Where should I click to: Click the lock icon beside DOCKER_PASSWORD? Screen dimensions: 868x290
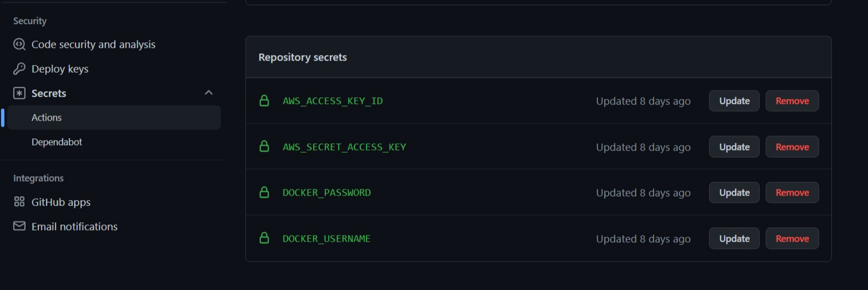pyautogui.click(x=264, y=192)
